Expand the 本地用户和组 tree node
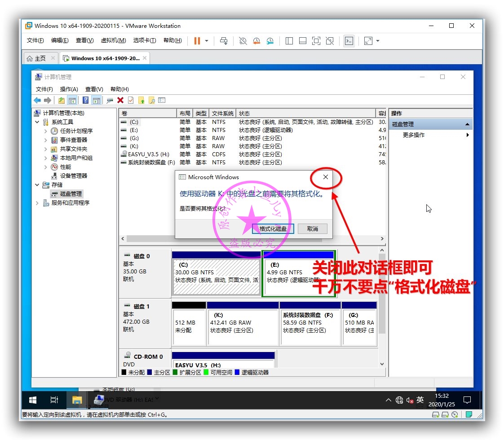Image resolution: width=504 pixels, height=440 pixels. click(x=46, y=158)
